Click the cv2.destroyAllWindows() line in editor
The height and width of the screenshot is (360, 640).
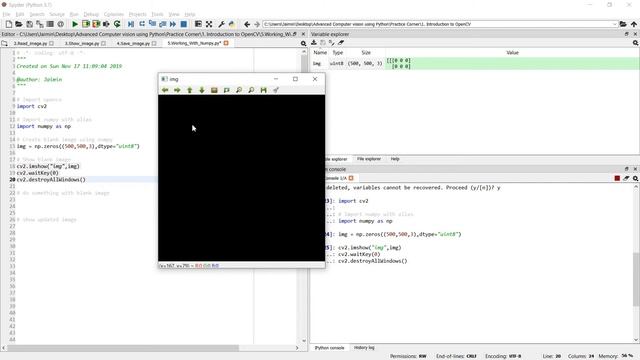coord(51,180)
